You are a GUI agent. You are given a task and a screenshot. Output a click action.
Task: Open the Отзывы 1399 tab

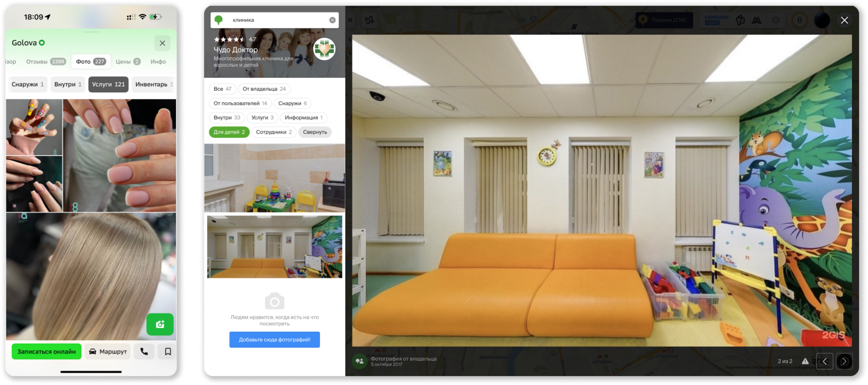pyautogui.click(x=46, y=61)
